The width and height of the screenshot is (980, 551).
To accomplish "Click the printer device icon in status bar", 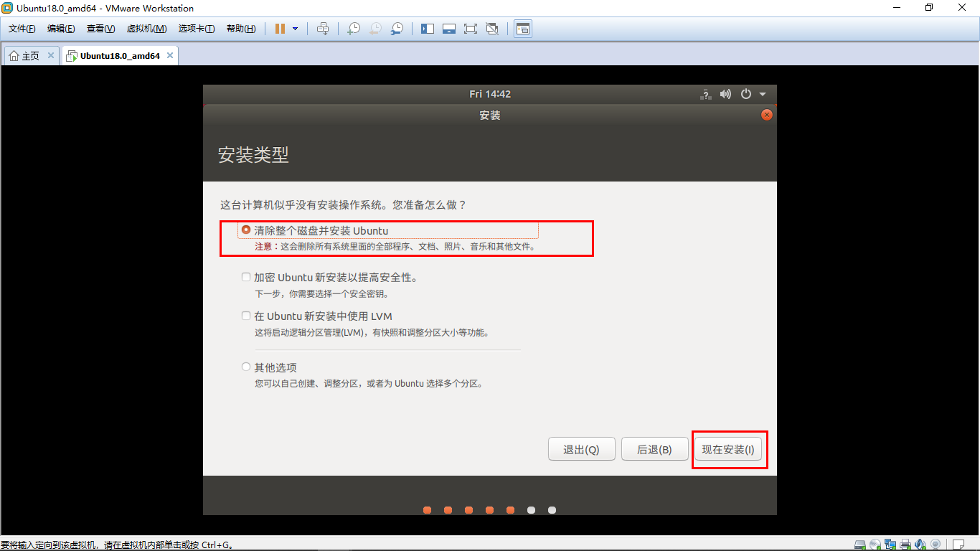I will pyautogui.click(x=905, y=545).
